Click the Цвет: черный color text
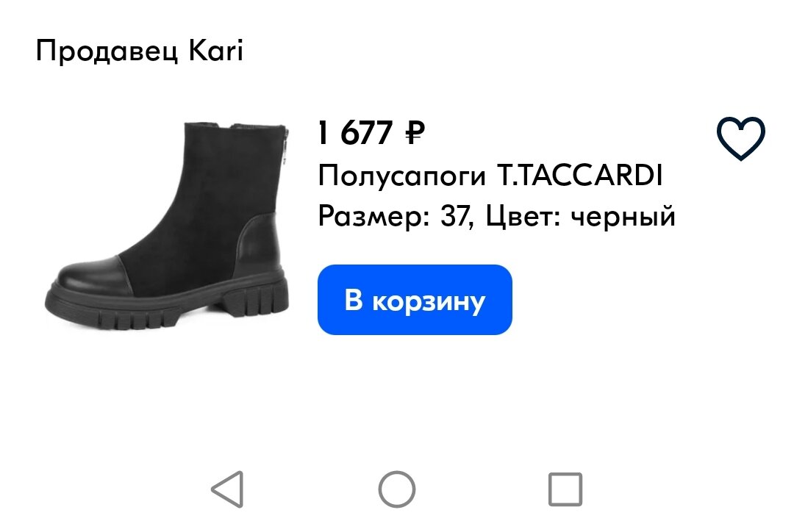The height and width of the screenshot is (532, 794). (581, 217)
